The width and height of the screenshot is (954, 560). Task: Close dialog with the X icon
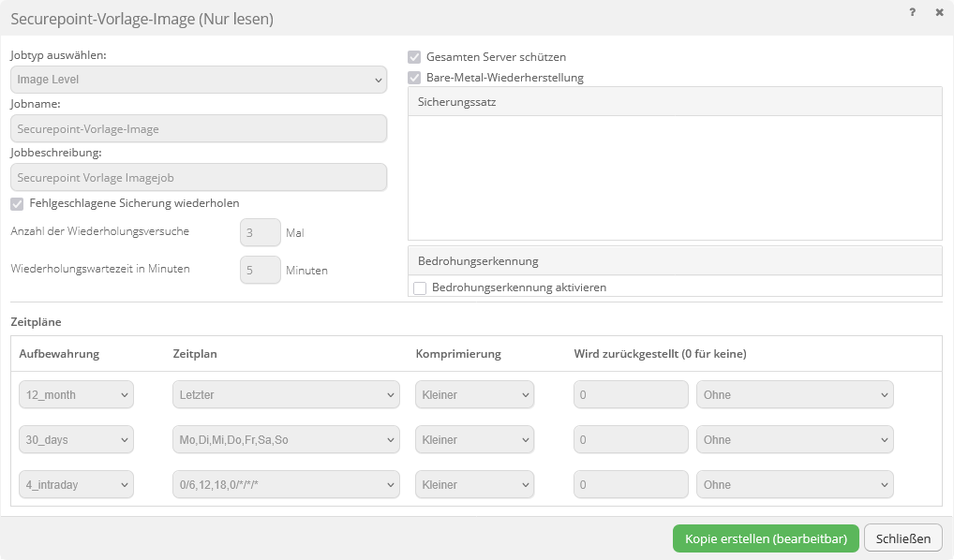pyautogui.click(x=939, y=13)
